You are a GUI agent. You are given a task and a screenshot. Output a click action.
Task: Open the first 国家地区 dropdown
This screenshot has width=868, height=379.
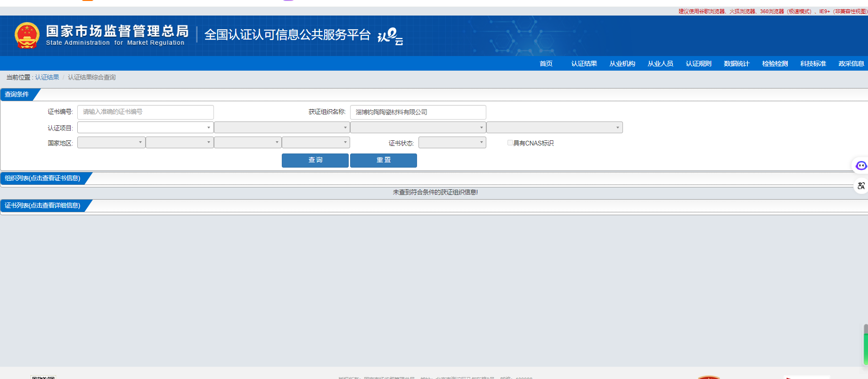(x=111, y=143)
